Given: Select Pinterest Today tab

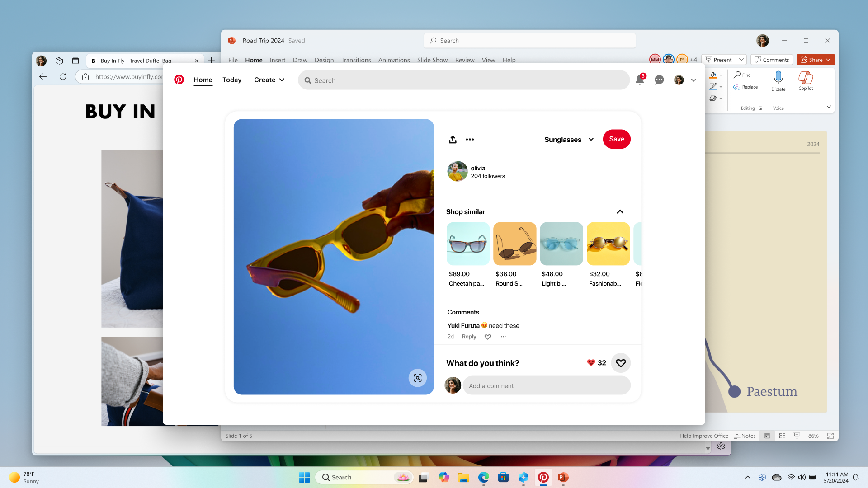Looking at the screenshot, I should (232, 80).
